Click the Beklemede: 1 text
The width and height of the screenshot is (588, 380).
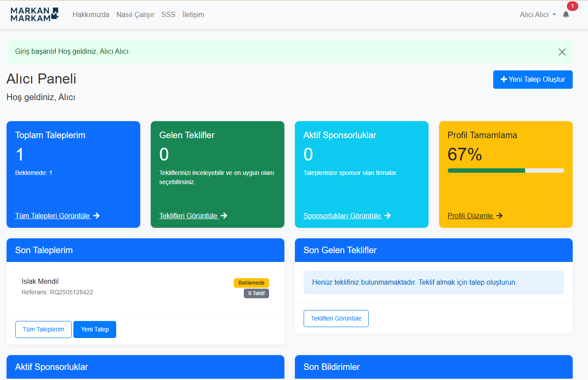(x=34, y=173)
